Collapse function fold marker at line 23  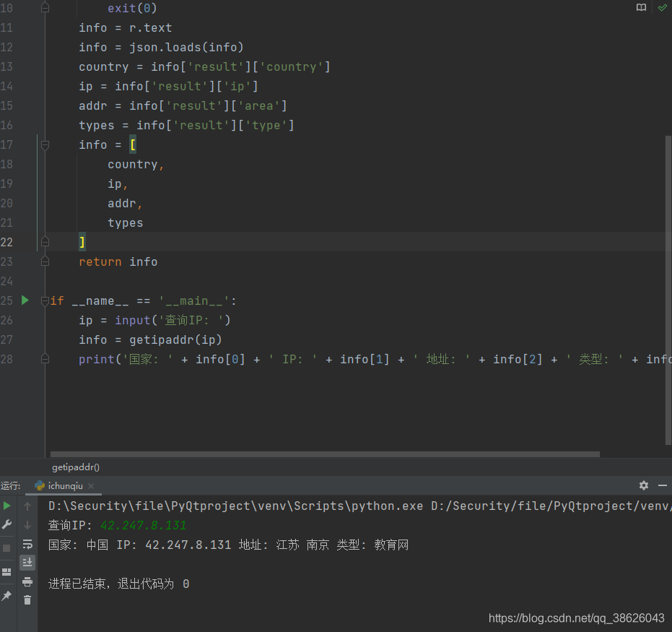[x=45, y=261]
